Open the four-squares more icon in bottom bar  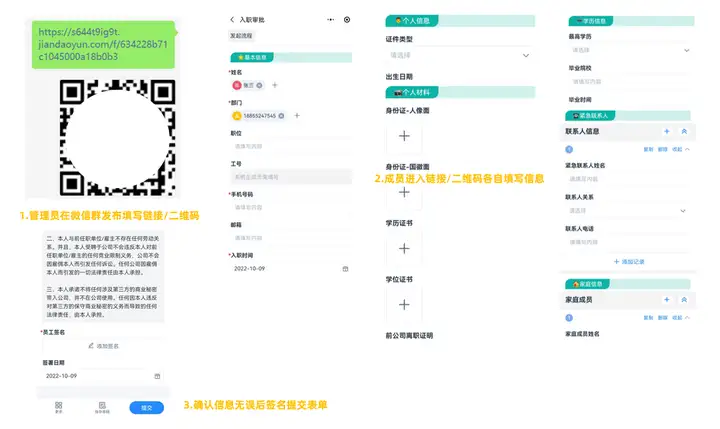[x=58, y=407]
